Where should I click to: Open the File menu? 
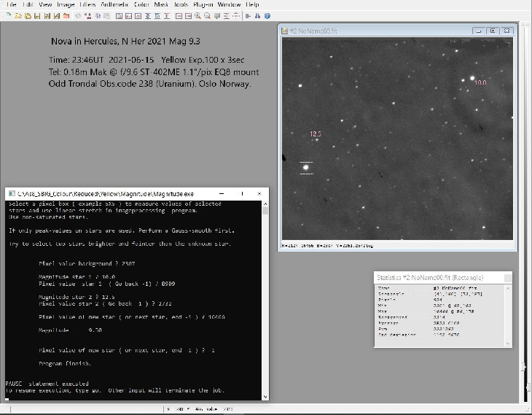click(x=12, y=4)
